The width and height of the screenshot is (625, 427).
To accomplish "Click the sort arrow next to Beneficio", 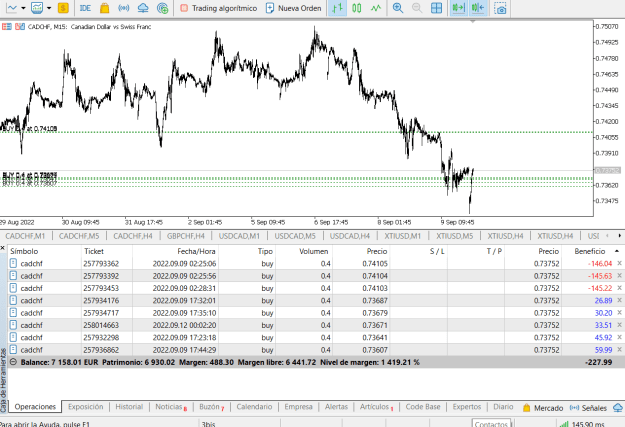I will point(617,251).
